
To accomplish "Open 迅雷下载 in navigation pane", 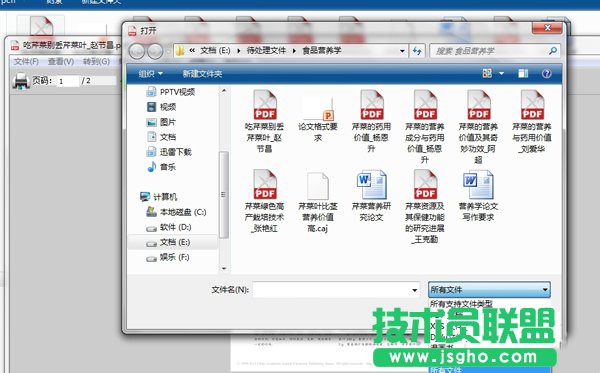I will (169, 152).
